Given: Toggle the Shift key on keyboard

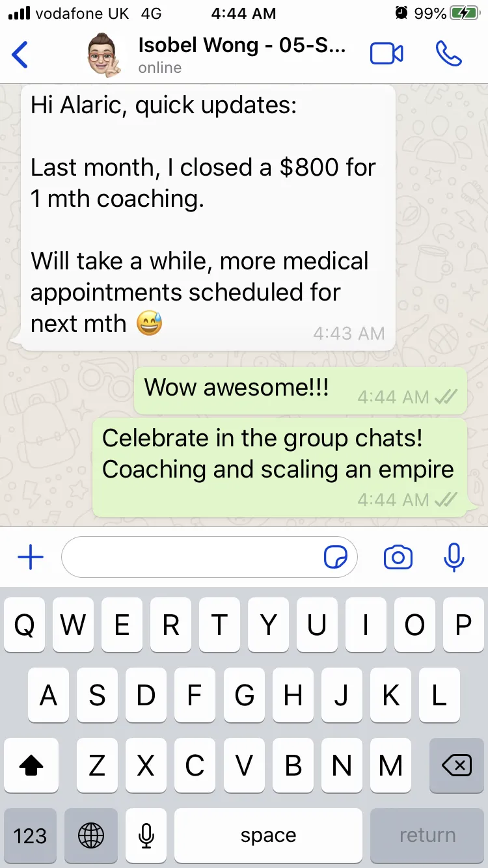Looking at the screenshot, I should click(x=31, y=766).
